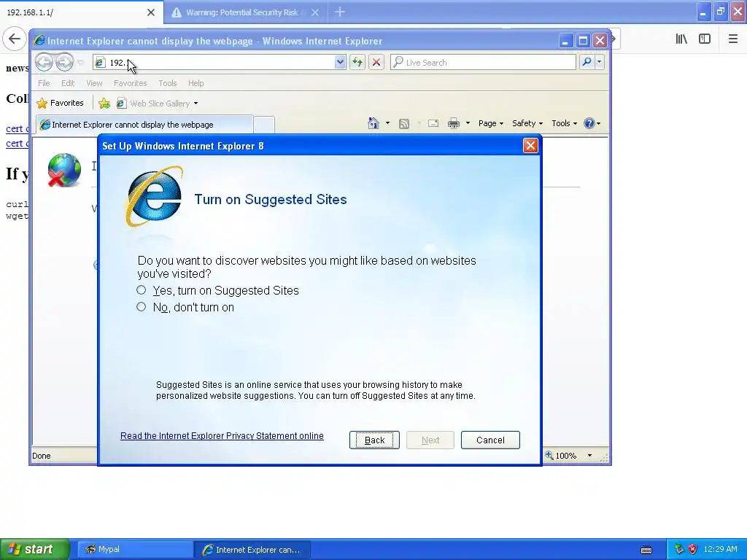This screenshot has width=747, height=560.
Task: Switch to Warning: Potential Security Risk tab
Action: coord(241,12)
